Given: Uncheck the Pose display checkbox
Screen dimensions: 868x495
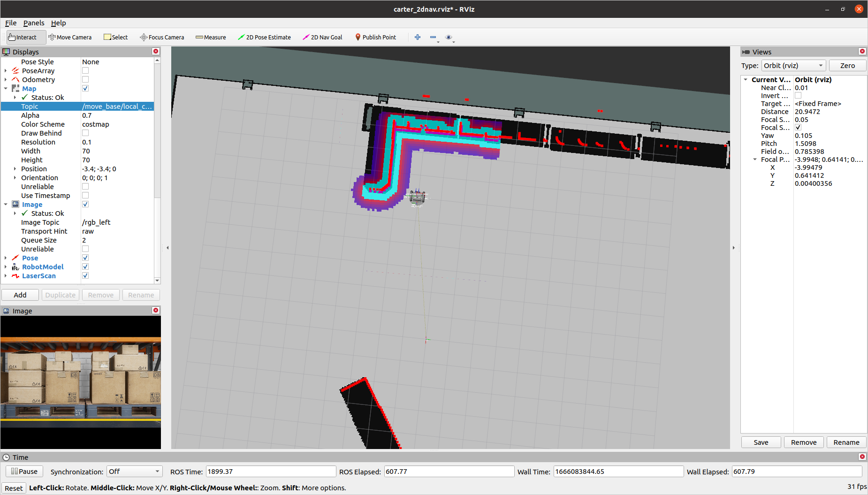Looking at the screenshot, I should tap(85, 258).
